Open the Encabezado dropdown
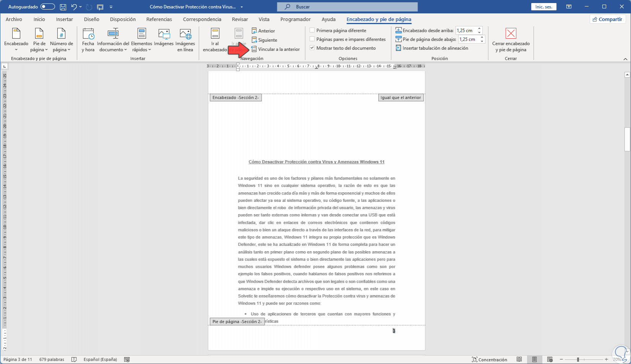The height and width of the screenshot is (364, 631). point(16,40)
